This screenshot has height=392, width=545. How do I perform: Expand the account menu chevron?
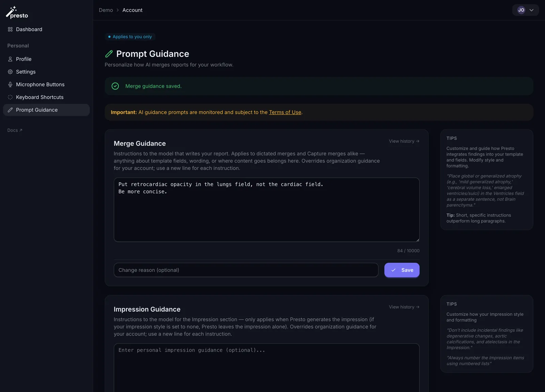pos(531,10)
